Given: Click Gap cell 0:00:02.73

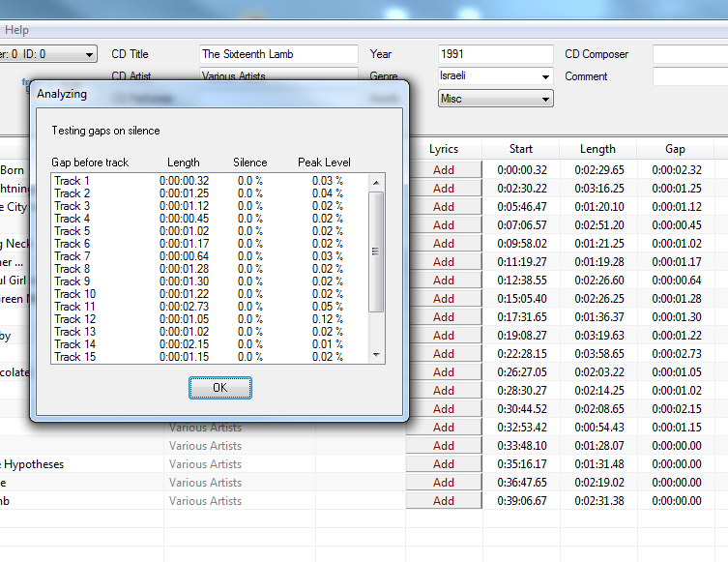Looking at the screenshot, I should pos(677,354).
